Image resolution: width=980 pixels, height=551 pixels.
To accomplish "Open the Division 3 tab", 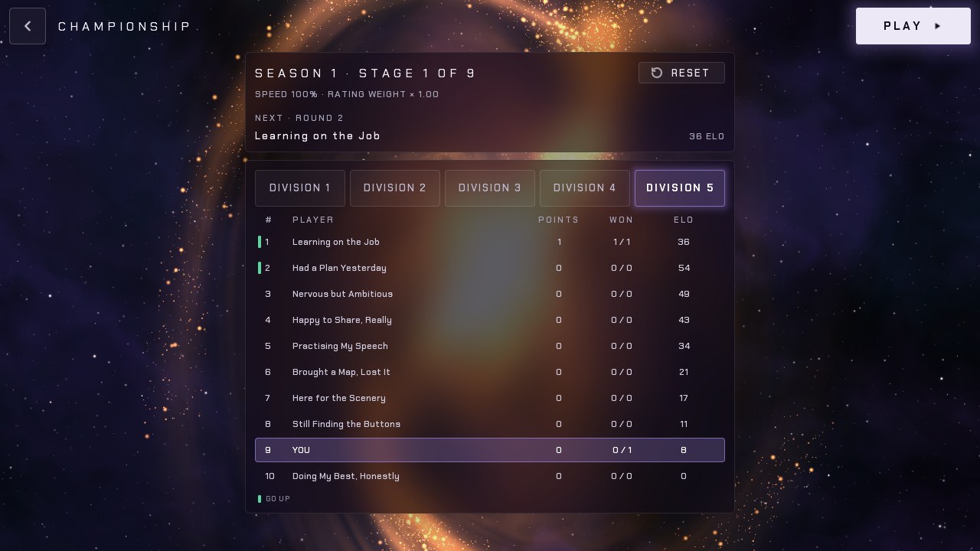I will (x=490, y=188).
